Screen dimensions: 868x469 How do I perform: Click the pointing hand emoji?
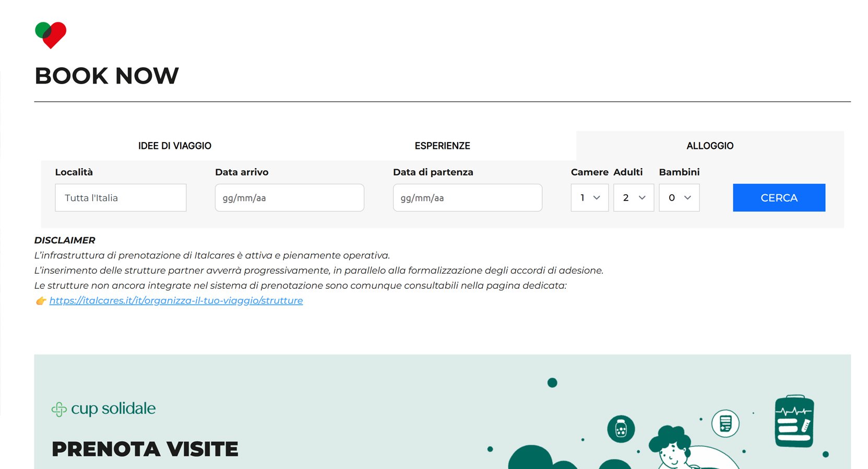pyautogui.click(x=41, y=301)
